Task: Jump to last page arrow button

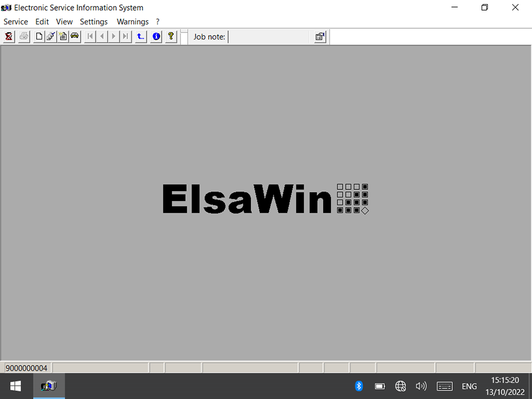Action: pyautogui.click(x=126, y=36)
